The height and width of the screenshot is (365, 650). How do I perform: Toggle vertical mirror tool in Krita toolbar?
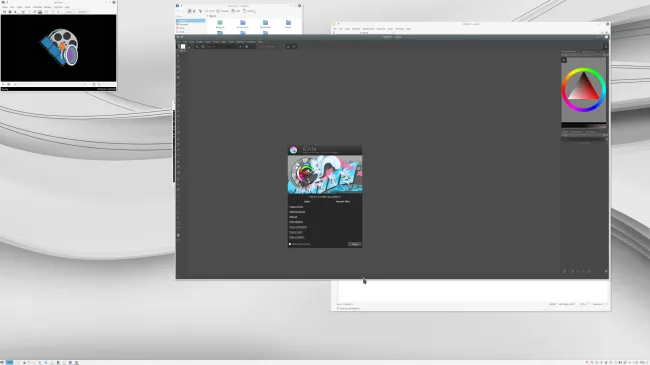tap(294, 46)
